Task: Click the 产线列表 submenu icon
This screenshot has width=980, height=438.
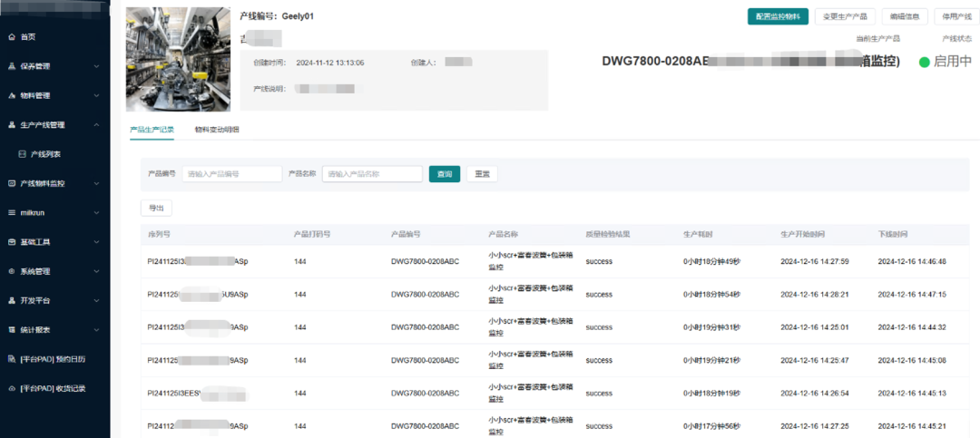Action: [23, 153]
